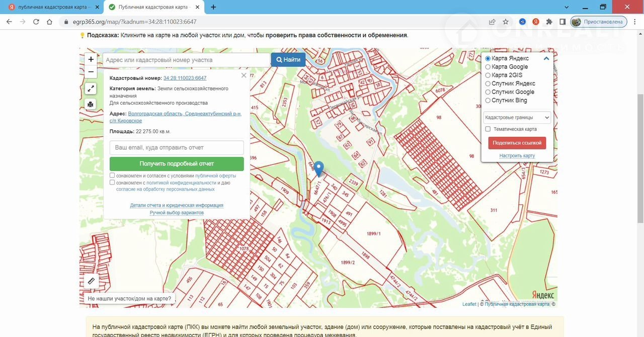Toggle fullscreen map view icon

(x=91, y=89)
